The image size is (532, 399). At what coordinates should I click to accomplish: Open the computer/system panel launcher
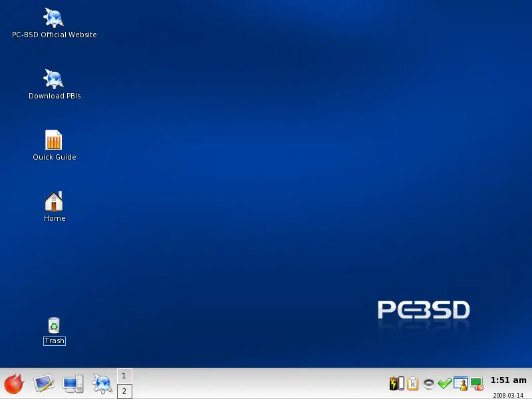coord(73,384)
